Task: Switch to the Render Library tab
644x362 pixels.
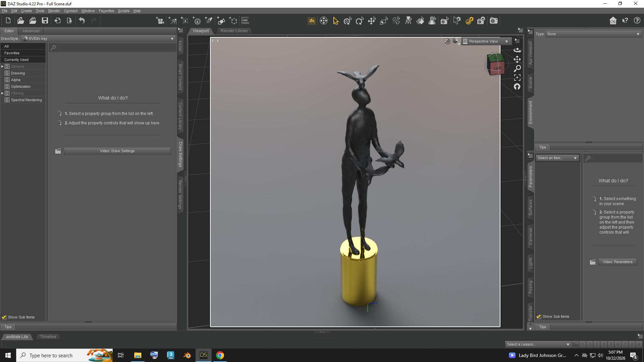Action: pos(234,31)
